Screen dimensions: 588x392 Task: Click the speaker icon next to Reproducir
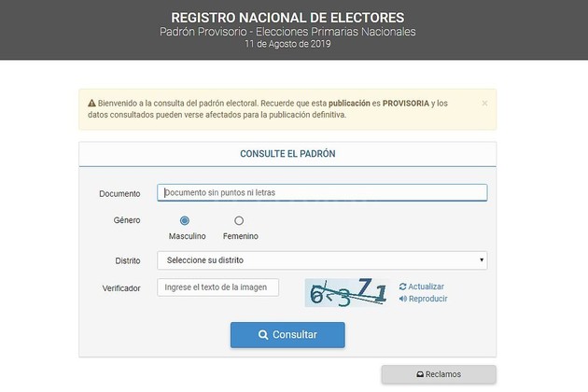pos(403,299)
